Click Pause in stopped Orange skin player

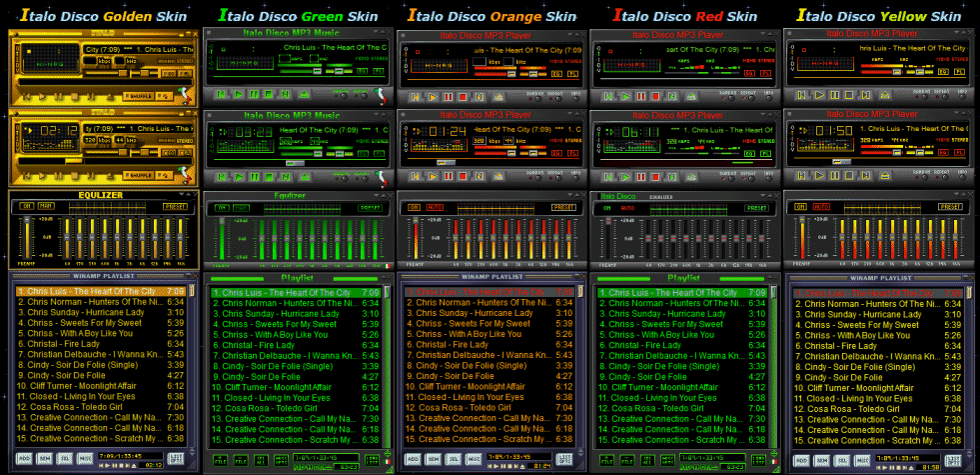[x=449, y=97]
